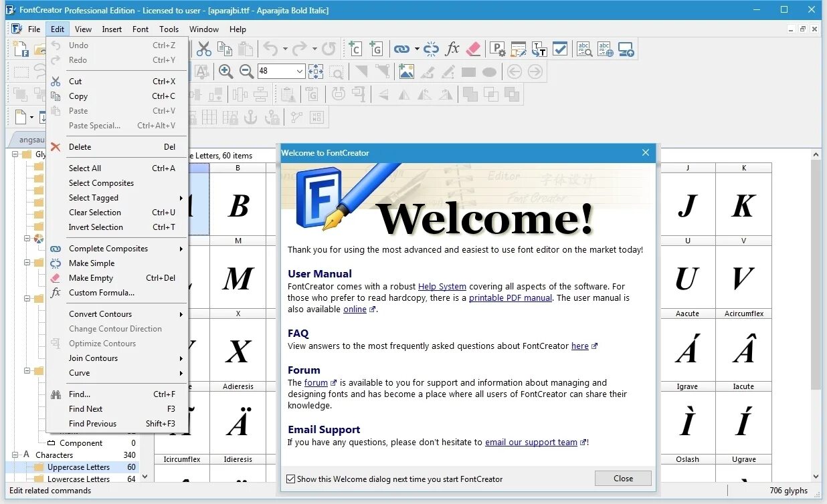Select the glyph B cell
Viewport: 827px width, 504px height.
coord(238,200)
